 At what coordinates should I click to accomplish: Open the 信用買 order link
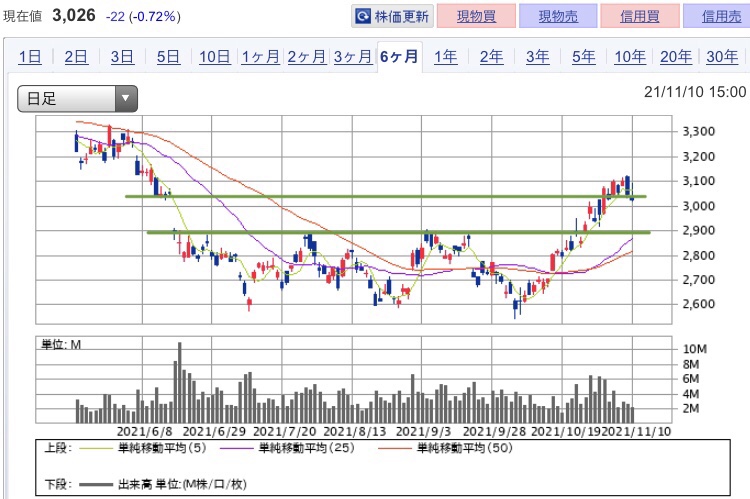pyautogui.click(x=640, y=16)
